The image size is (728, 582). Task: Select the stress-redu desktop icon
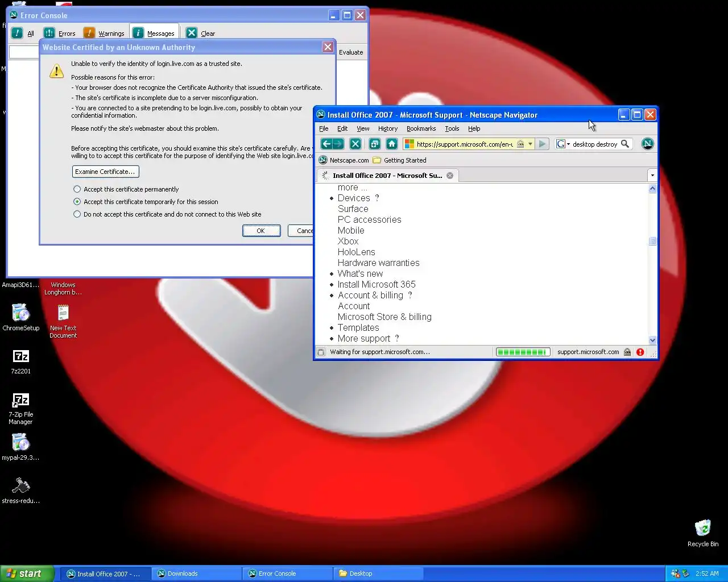(x=21, y=490)
